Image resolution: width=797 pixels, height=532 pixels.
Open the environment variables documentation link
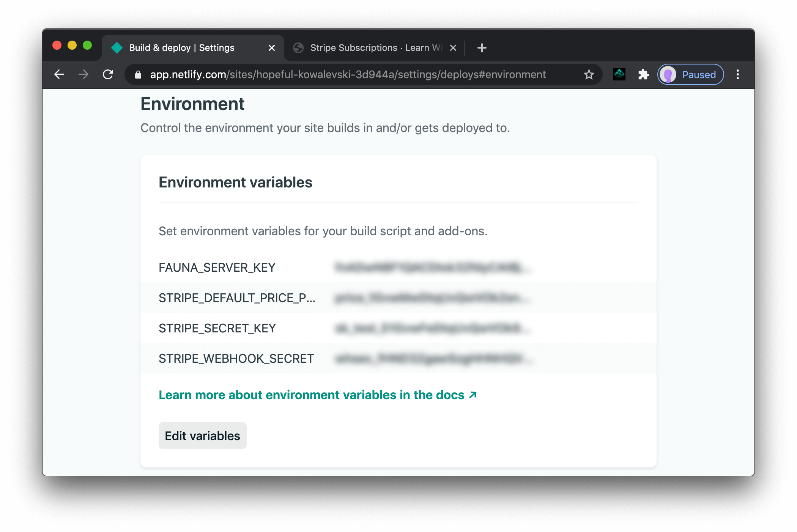pos(318,395)
